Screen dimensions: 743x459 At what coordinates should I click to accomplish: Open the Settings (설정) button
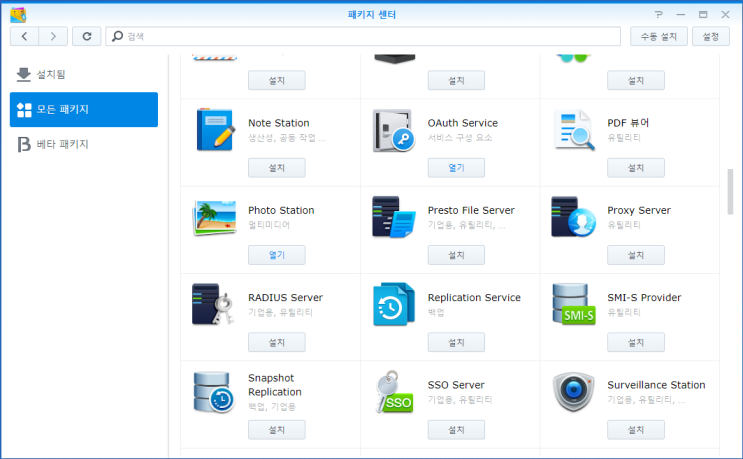[x=711, y=36]
